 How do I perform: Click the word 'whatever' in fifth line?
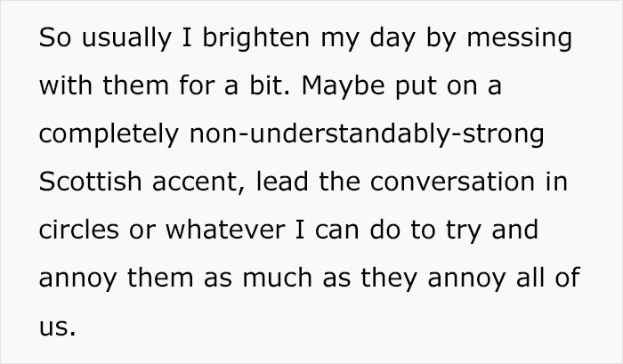225,230
